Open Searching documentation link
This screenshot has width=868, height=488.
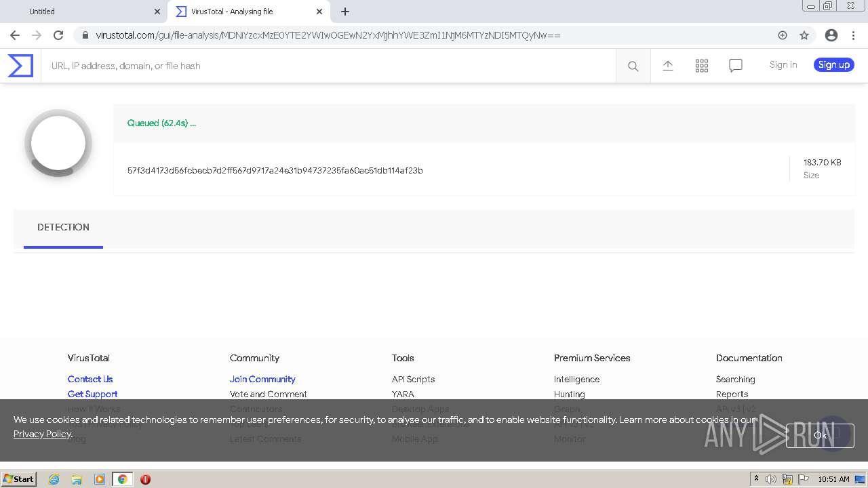pos(735,380)
